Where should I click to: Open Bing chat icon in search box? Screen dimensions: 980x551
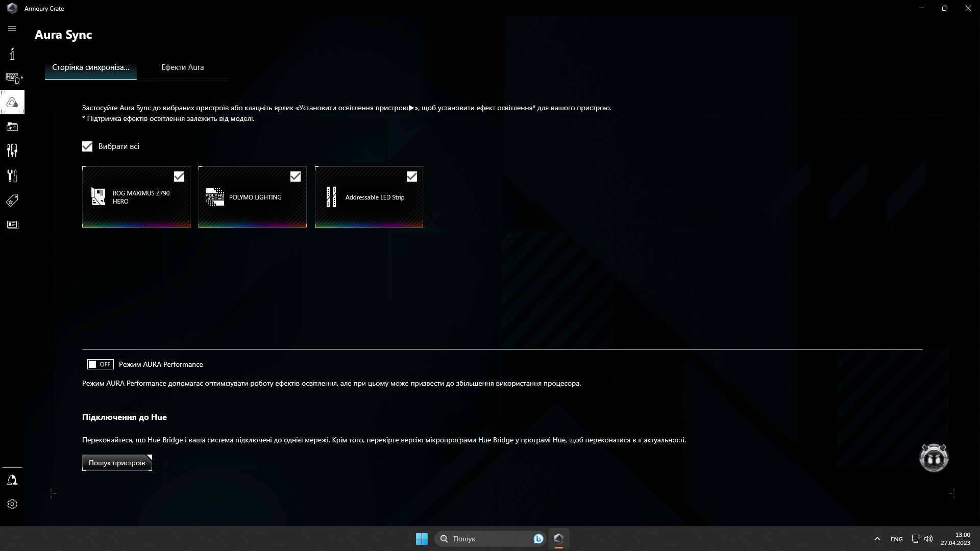[x=538, y=539]
